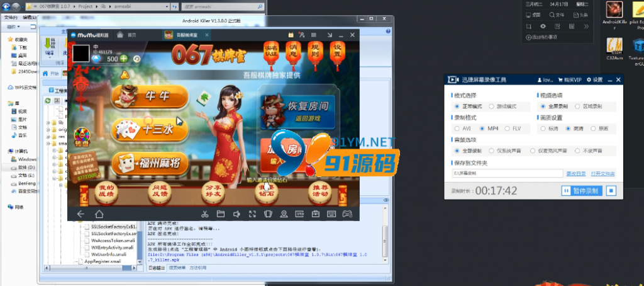Select 正常模式 recording mode
This screenshot has height=286, width=644.
point(468,106)
